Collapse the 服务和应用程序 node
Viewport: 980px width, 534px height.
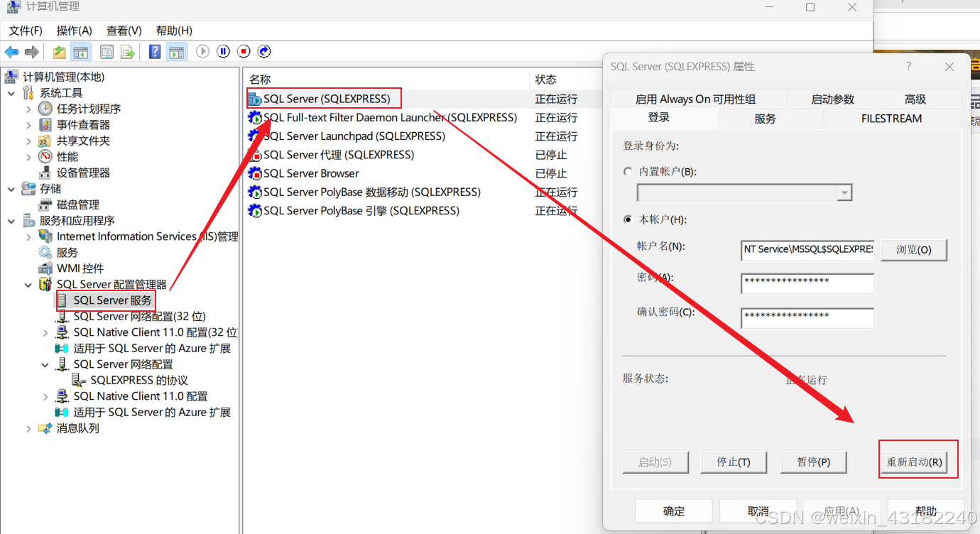coord(11,221)
